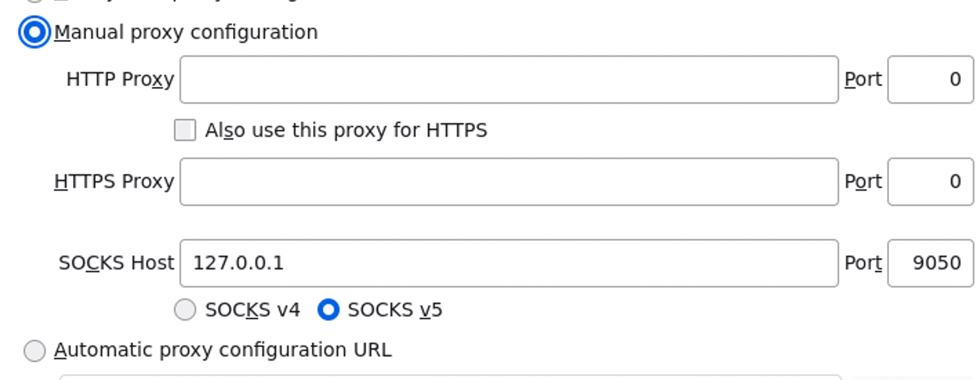980x380 pixels.
Task: Click the Automatic proxy configuration URL label text
Action: (222, 350)
